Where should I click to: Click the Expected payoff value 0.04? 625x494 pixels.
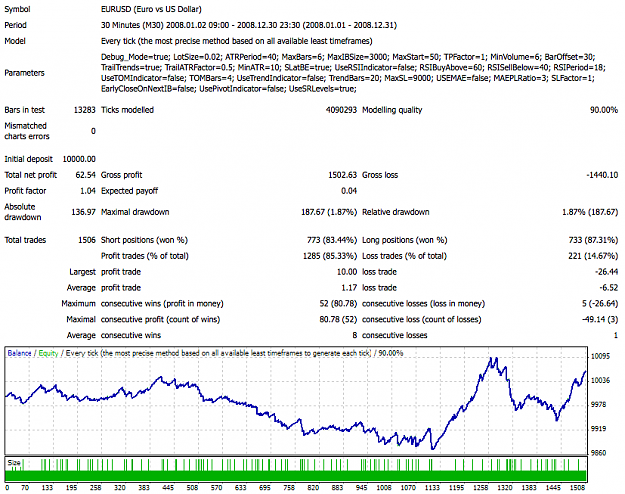coord(349,191)
